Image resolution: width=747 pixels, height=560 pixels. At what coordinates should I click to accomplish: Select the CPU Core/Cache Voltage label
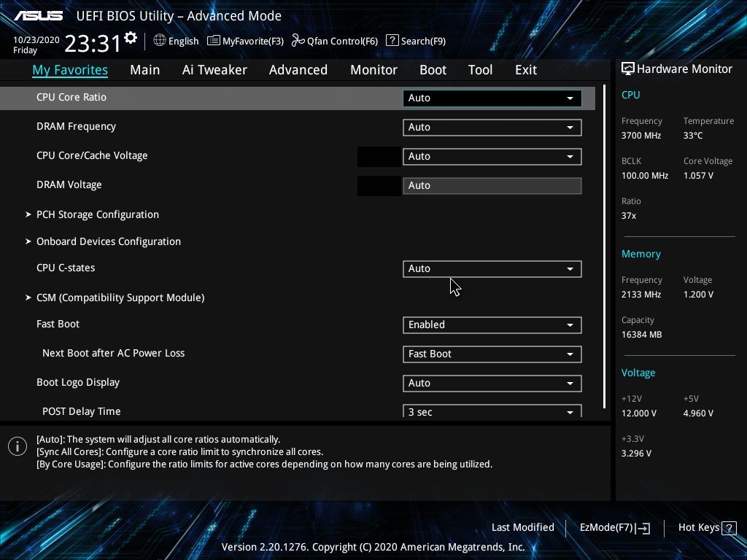(x=92, y=156)
